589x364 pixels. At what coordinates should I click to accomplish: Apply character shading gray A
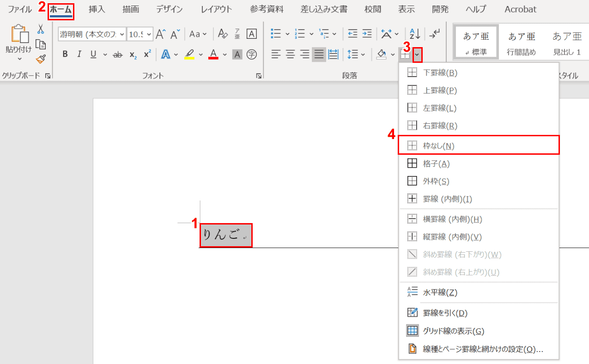[237, 55]
